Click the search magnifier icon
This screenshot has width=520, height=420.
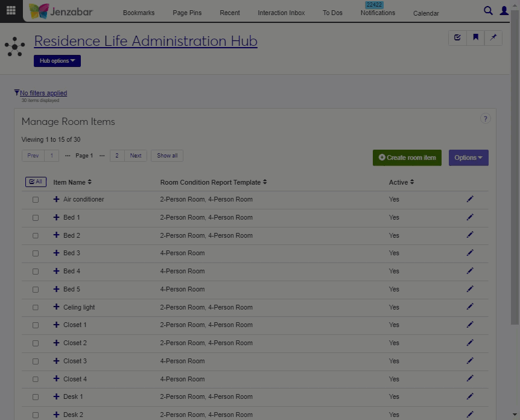tap(489, 10)
